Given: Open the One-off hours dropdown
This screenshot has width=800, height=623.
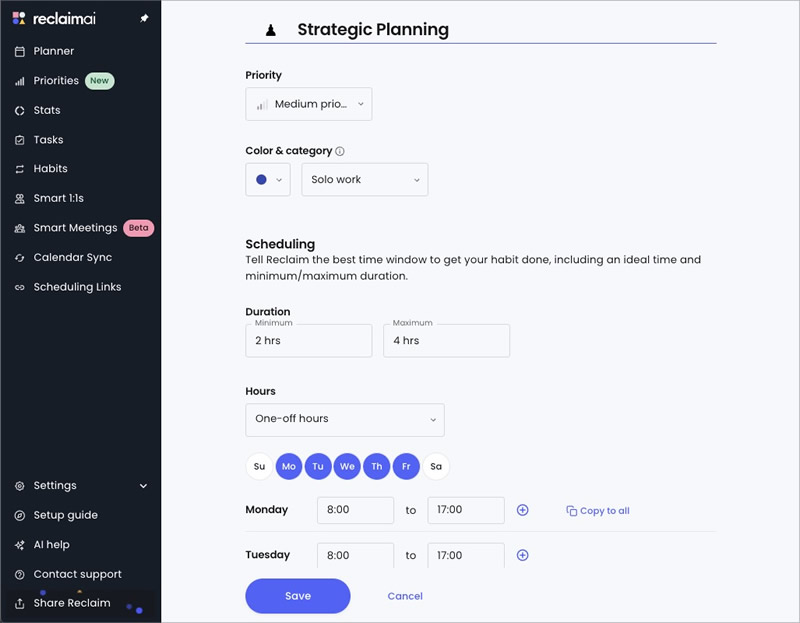Looking at the screenshot, I should coord(345,420).
